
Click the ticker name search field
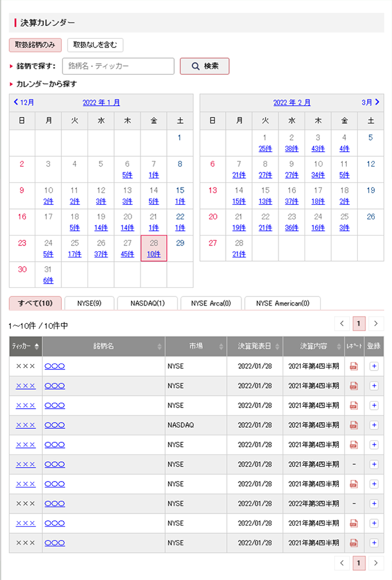(118, 66)
